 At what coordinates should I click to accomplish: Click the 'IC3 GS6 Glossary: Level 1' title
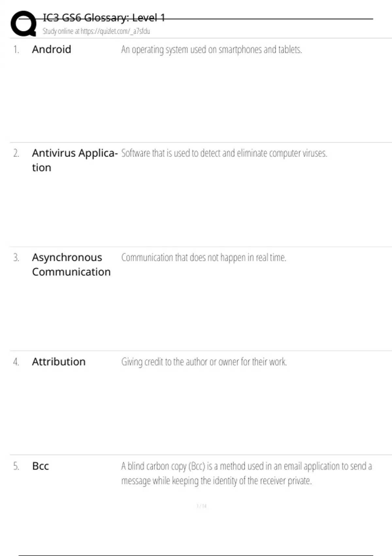pyautogui.click(x=104, y=18)
